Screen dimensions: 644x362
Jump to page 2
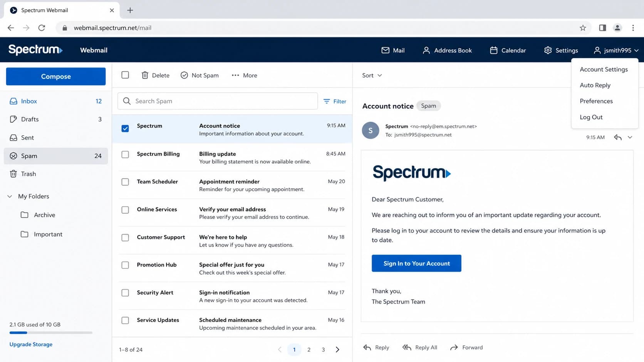(x=309, y=350)
